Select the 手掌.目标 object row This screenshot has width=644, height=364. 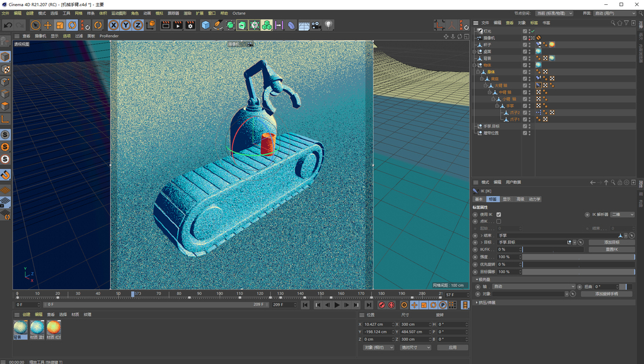pos(491,126)
